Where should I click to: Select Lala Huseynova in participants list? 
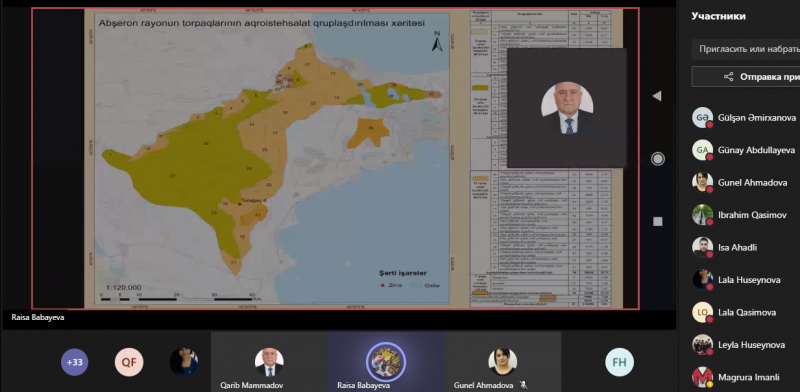click(x=746, y=280)
